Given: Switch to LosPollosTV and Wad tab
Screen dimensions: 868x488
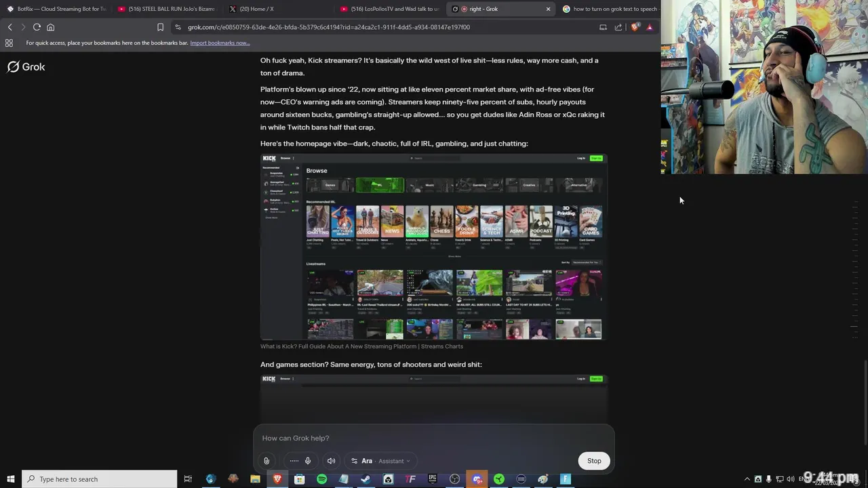Looking at the screenshot, I should click(x=390, y=9).
